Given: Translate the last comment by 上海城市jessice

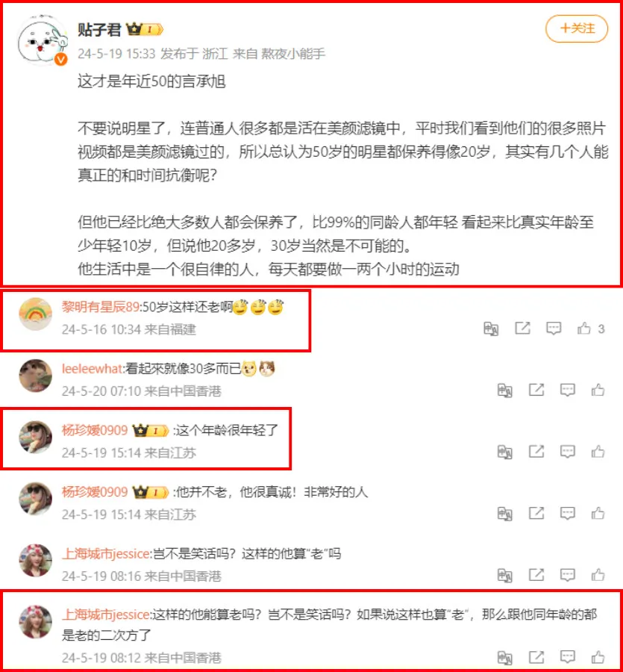Looking at the screenshot, I should [x=505, y=657].
